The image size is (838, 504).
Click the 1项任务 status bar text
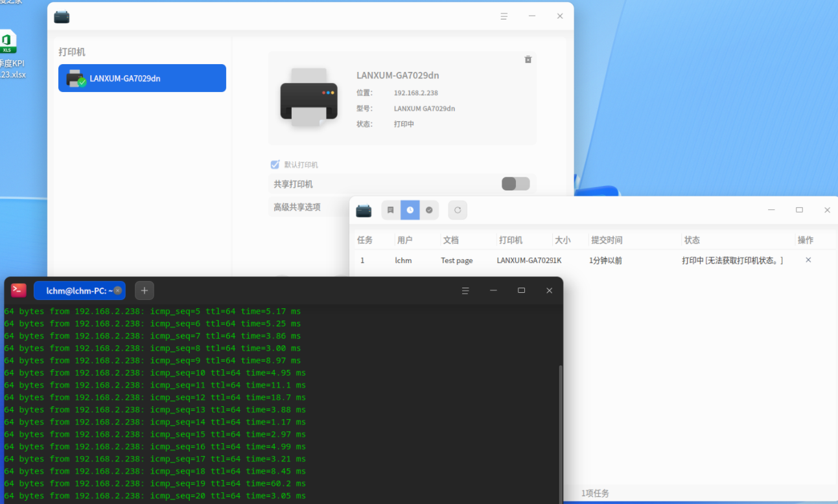pos(595,494)
